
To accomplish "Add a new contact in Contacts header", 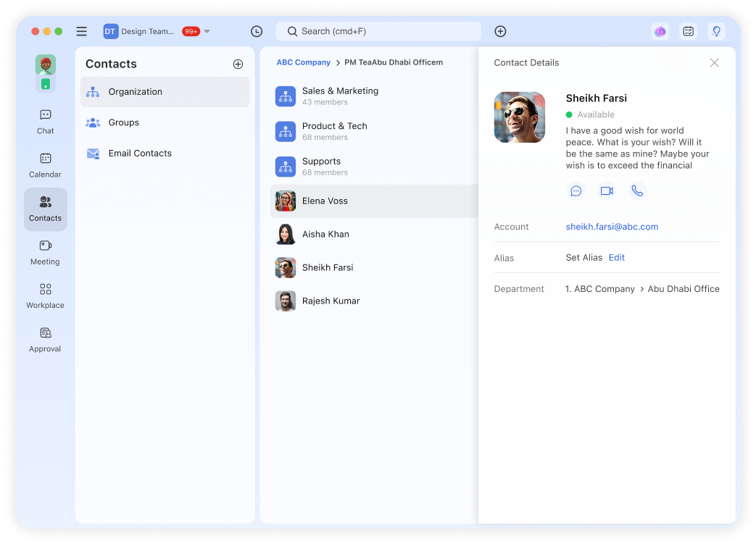I will click(238, 64).
